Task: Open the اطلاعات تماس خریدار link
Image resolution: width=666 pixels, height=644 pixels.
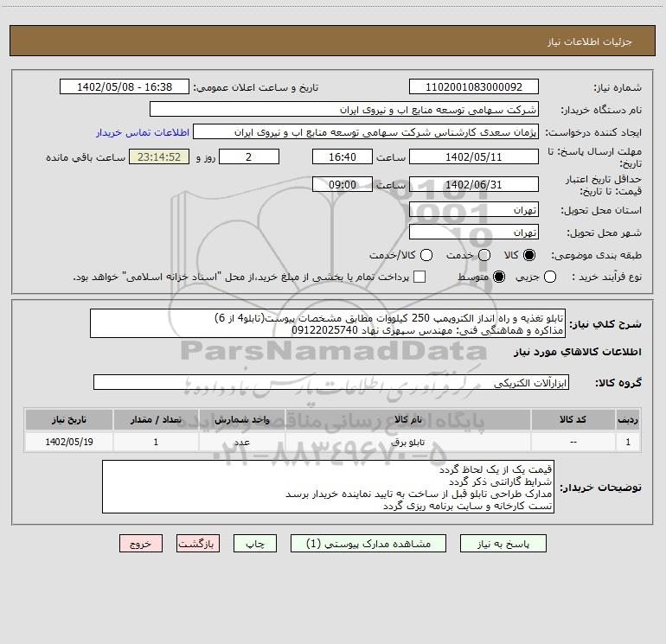Action: click(143, 132)
